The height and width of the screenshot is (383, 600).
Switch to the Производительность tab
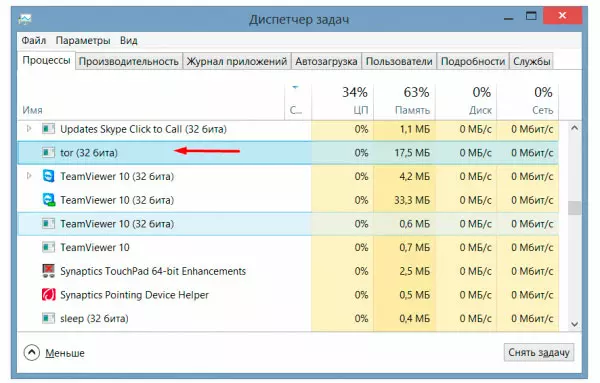pos(129,61)
